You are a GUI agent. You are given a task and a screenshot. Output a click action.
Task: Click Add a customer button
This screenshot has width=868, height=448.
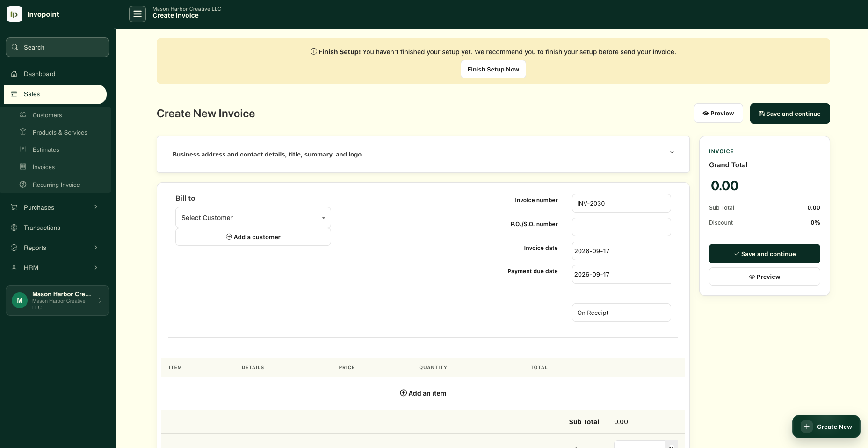coord(253,237)
